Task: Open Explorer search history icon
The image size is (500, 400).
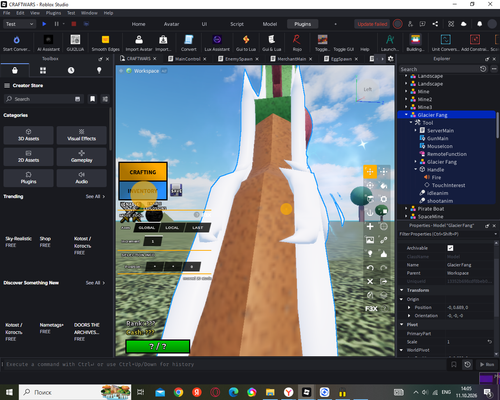Action: [483, 69]
